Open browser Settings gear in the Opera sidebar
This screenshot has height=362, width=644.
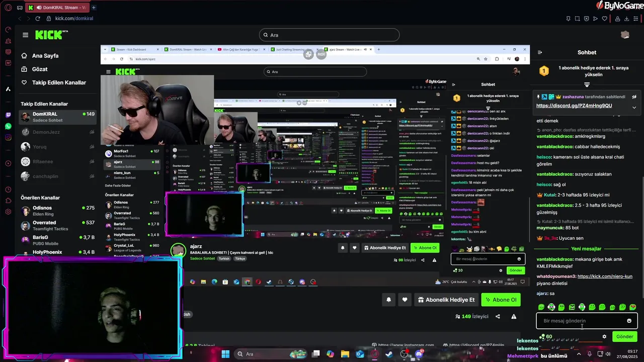8,212
